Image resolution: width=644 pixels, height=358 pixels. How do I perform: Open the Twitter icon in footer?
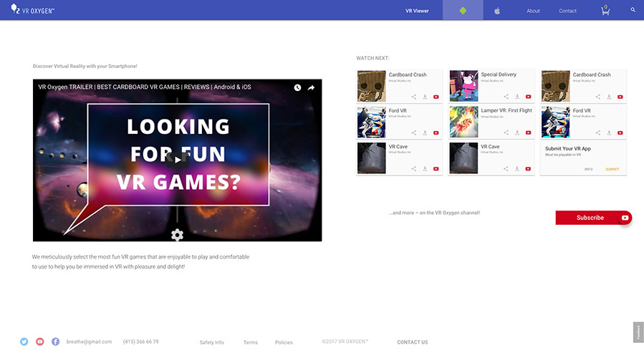coord(24,342)
